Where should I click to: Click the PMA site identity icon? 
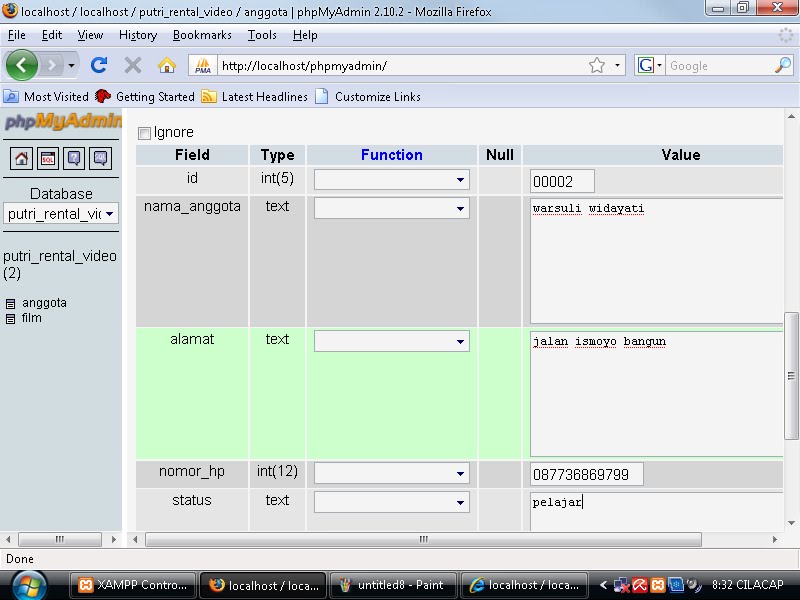(x=203, y=66)
